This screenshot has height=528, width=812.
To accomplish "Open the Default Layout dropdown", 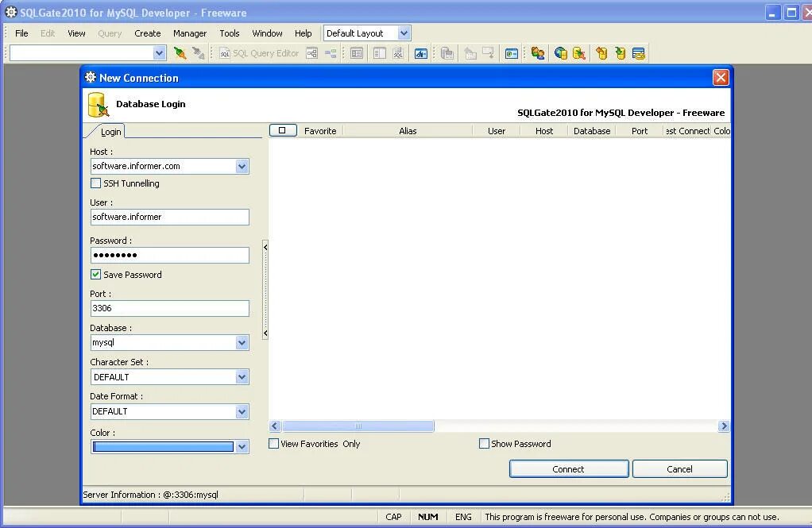I will pyautogui.click(x=404, y=33).
